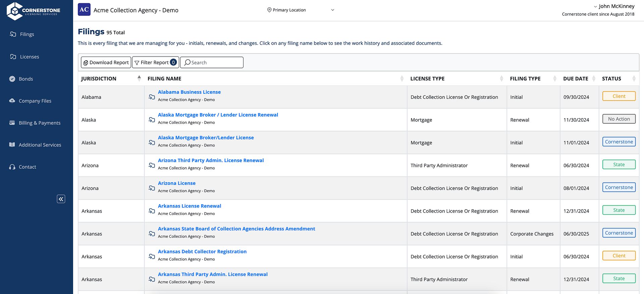Click into the Search field
The height and width of the screenshot is (294, 644).
(x=212, y=62)
